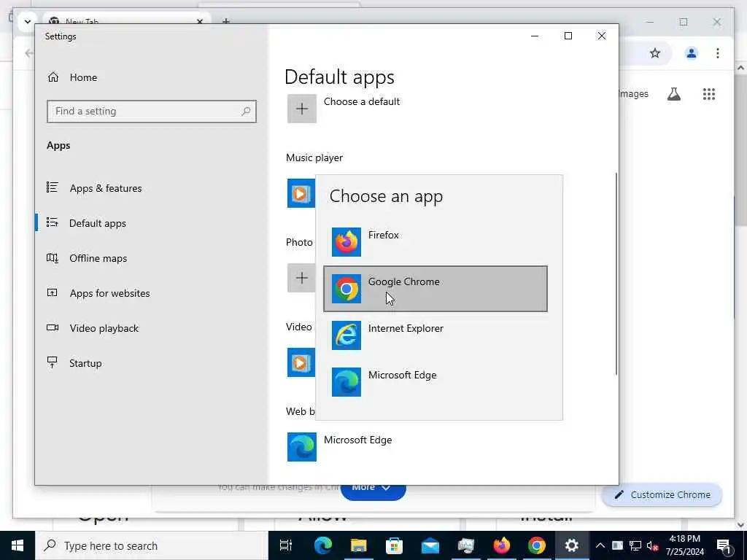Image resolution: width=747 pixels, height=560 pixels.
Task: Open Chrome profile avatar
Action: point(692,53)
